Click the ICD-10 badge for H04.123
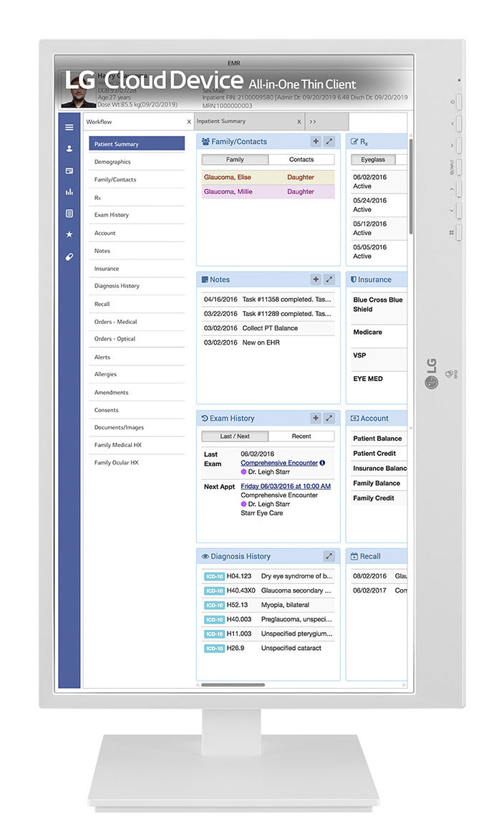The image size is (504, 837). click(214, 576)
